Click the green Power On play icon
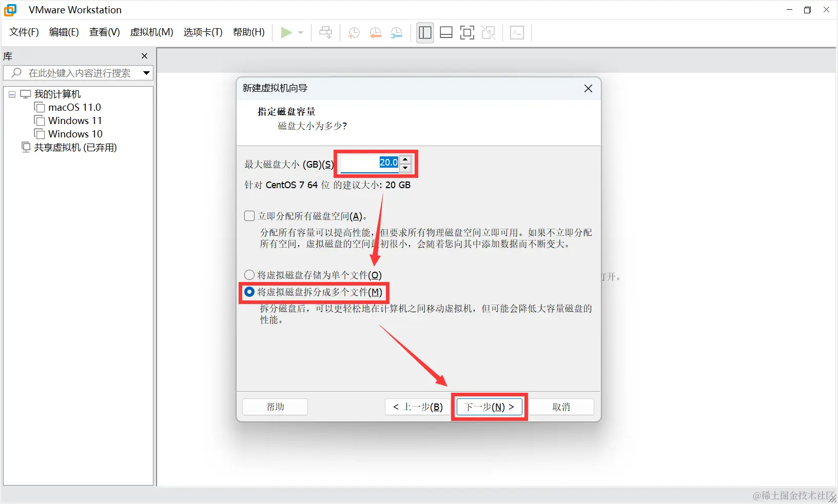Image resolution: width=838 pixels, height=504 pixels. (286, 33)
